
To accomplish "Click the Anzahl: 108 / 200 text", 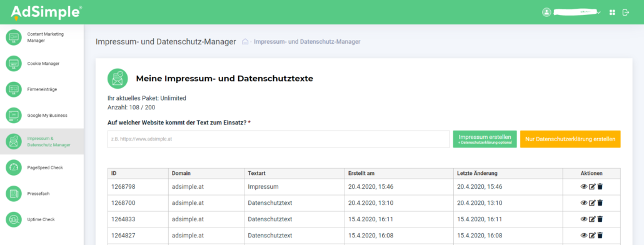I will (131, 107).
